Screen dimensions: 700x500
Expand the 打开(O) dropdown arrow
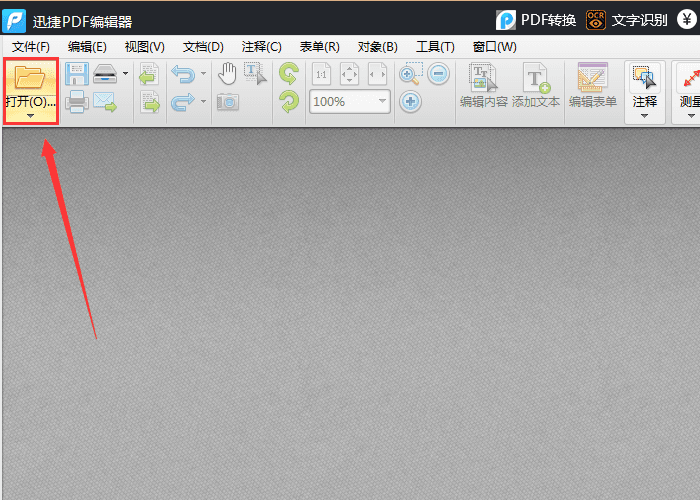click(x=30, y=116)
